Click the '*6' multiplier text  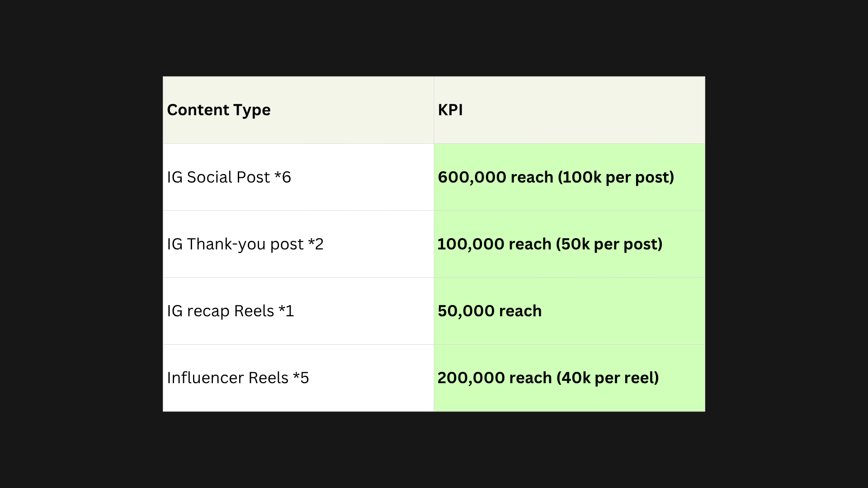(283, 177)
